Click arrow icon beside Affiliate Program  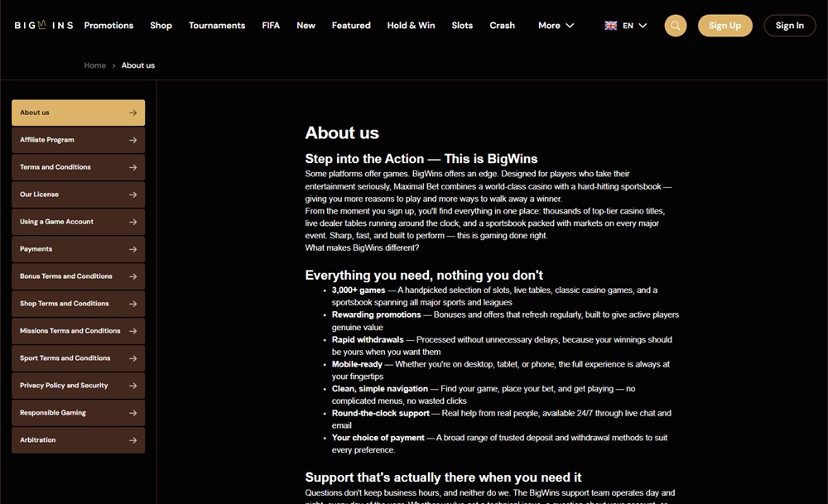pos(132,140)
